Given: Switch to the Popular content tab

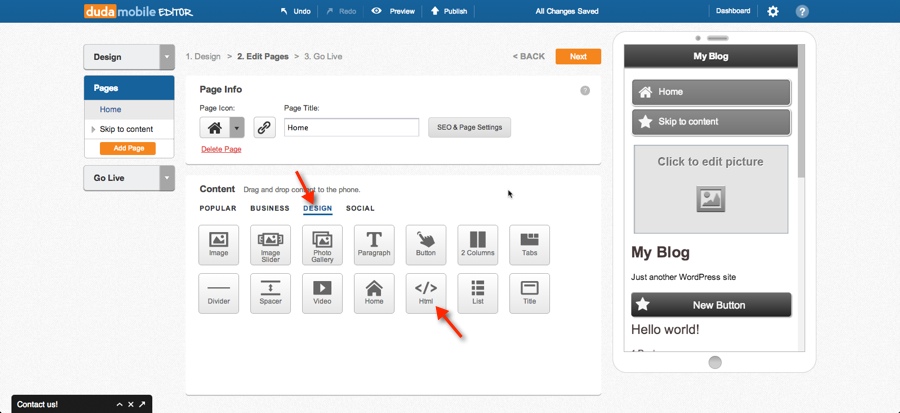Looking at the screenshot, I should coord(218,208).
